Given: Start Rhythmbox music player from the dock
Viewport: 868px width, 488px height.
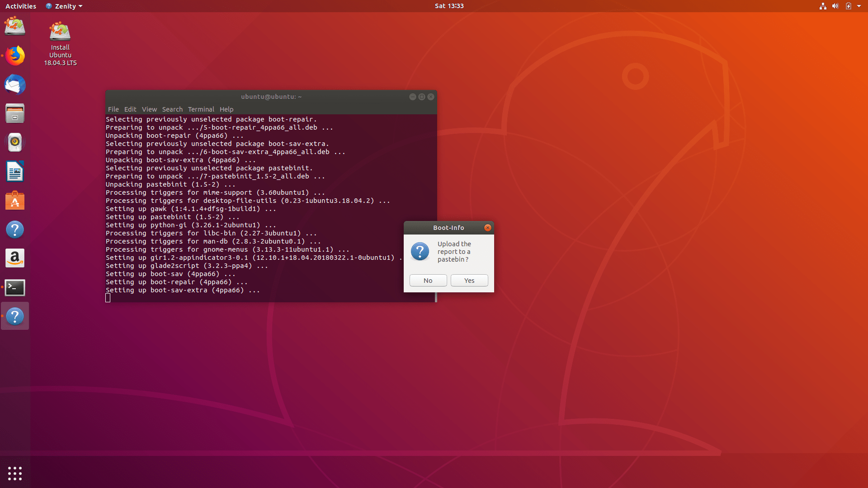Looking at the screenshot, I should 15,142.
